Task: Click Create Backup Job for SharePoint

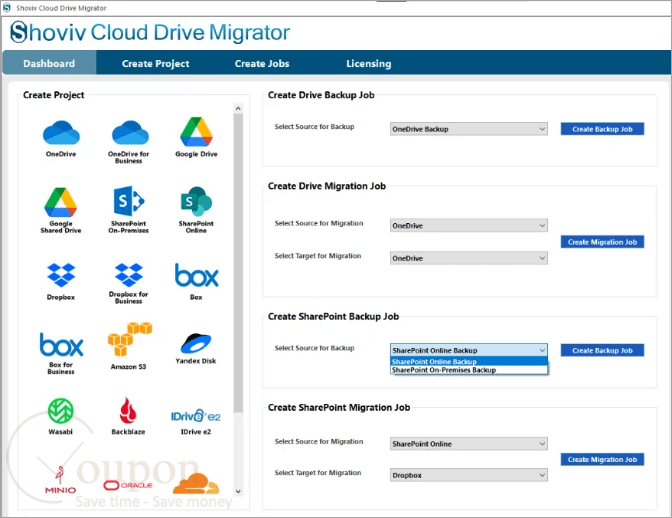Action: click(x=602, y=350)
